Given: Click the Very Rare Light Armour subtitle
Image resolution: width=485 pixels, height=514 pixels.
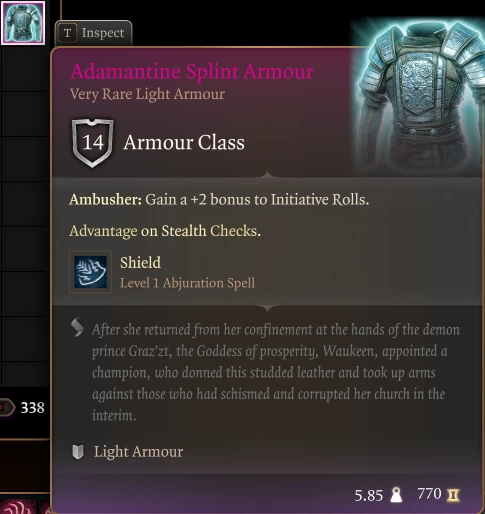Looking at the screenshot, I should click(x=147, y=94).
